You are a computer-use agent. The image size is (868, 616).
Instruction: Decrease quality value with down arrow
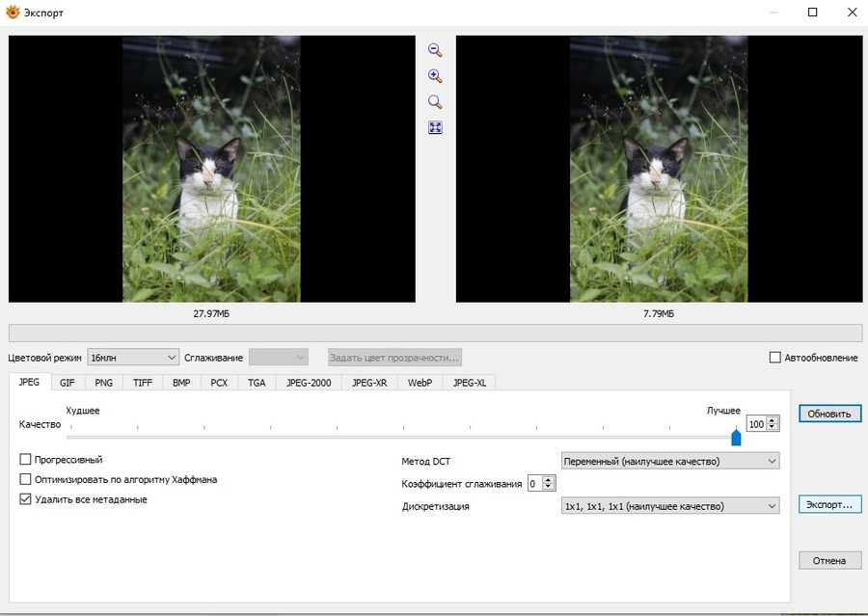[x=773, y=428]
